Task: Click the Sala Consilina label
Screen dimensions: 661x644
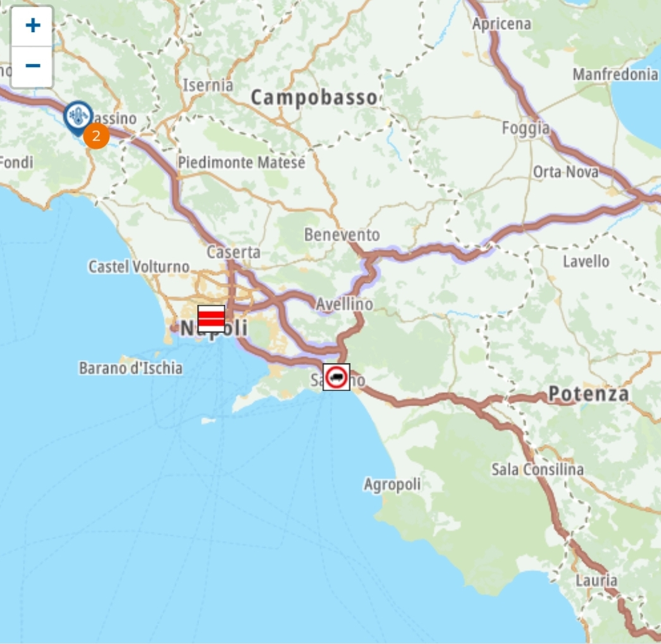Action: point(538,469)
